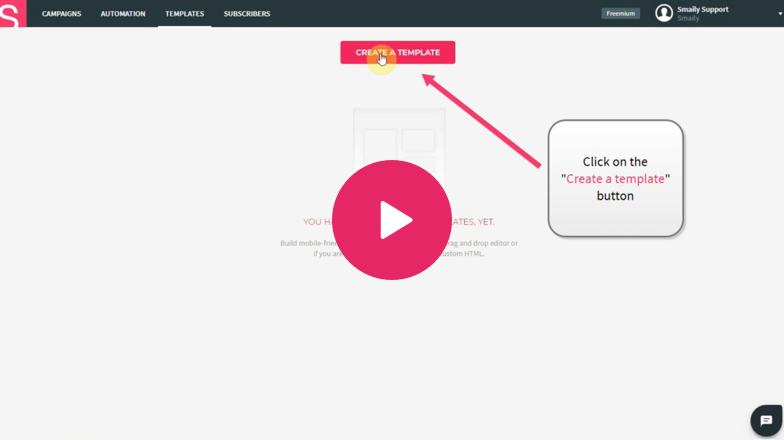
Task: Click the 'Smaily' subtitle under account name
Action: tap(688, 19)
